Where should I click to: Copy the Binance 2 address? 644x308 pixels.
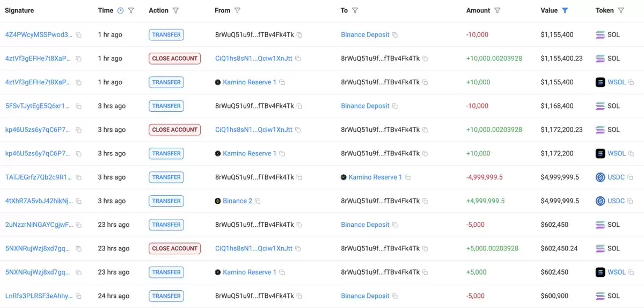[258, 201]
